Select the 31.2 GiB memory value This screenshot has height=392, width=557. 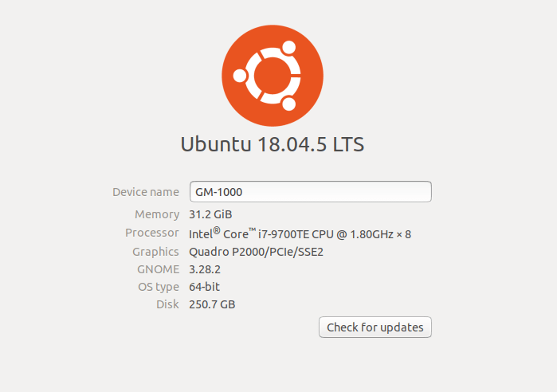tap(210, 214)
